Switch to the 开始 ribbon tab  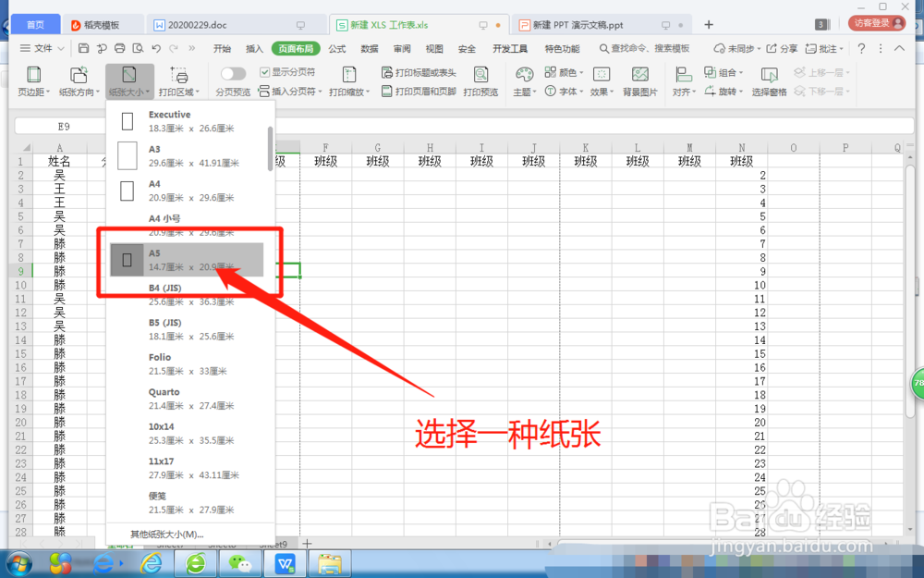(222, 48)
